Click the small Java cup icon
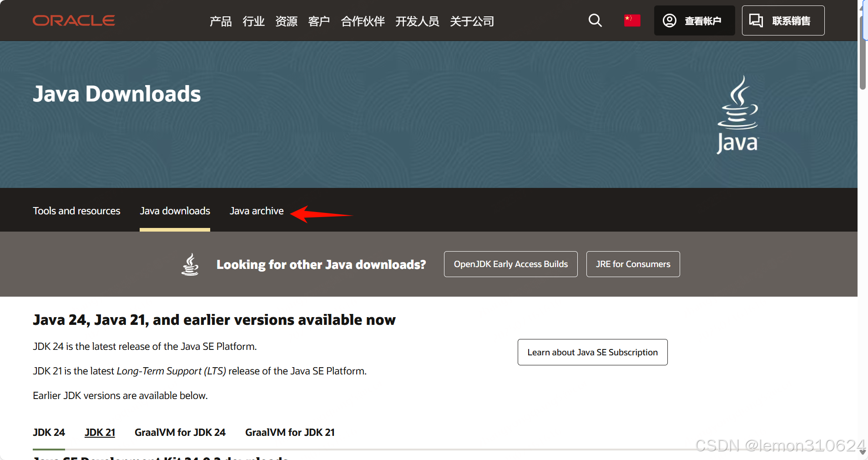This screenshot has height=460, width=868. click(190, 264)
